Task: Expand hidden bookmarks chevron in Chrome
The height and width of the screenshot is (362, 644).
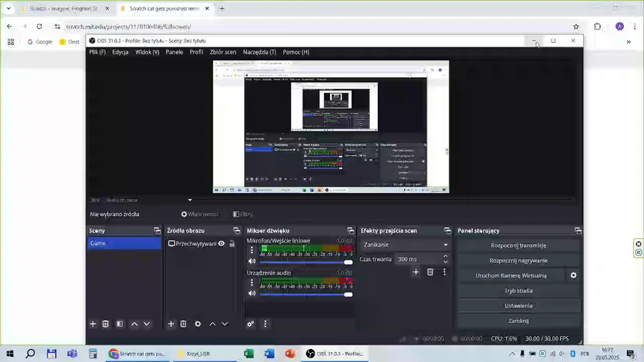Action: 628,42
